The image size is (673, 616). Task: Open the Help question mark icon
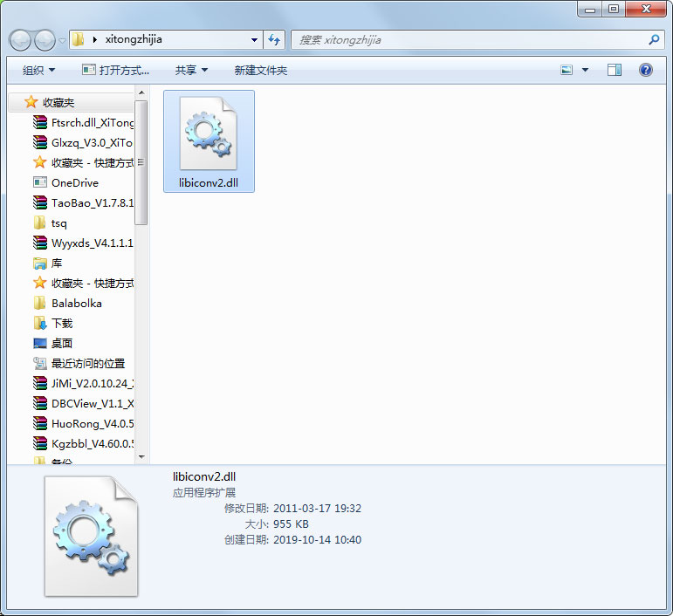click(x=646, y=70)
